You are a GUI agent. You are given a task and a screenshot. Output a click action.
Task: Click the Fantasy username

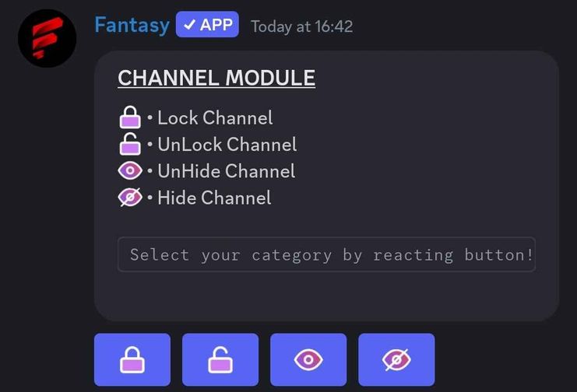point(132,25)
